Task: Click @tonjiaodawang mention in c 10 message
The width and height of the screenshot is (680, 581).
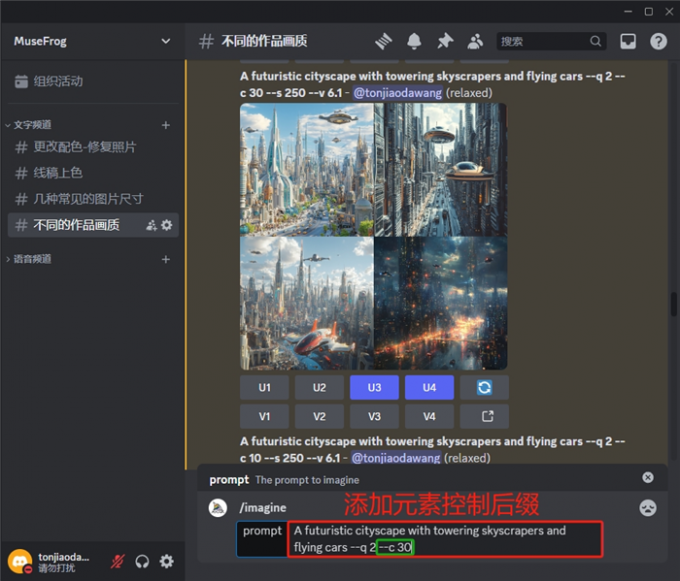Action: click(396, 458)
